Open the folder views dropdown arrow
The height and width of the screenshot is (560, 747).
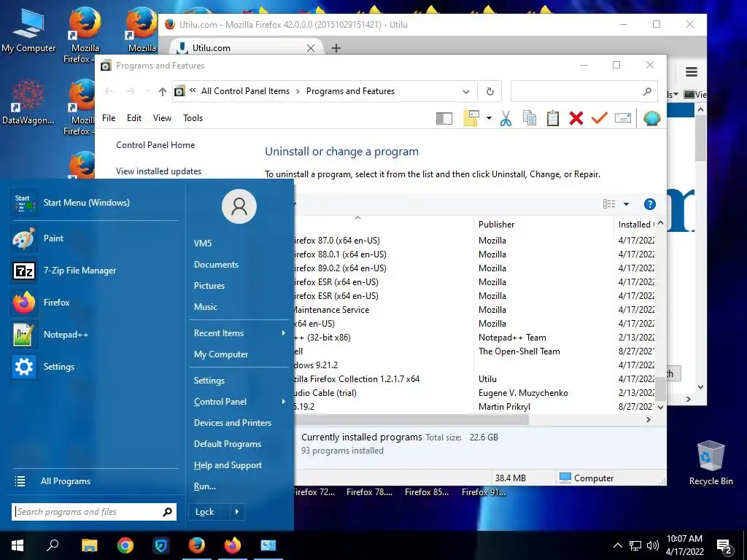[489, 118]
